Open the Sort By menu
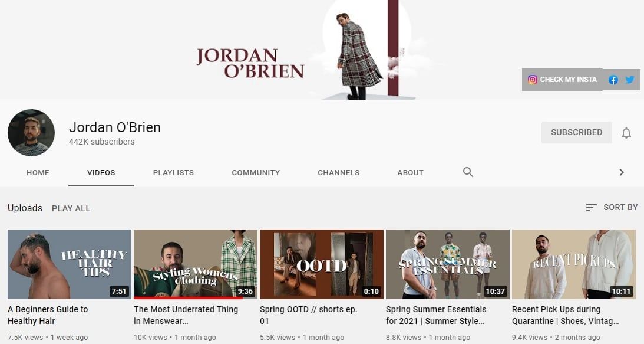 [612, 207]
